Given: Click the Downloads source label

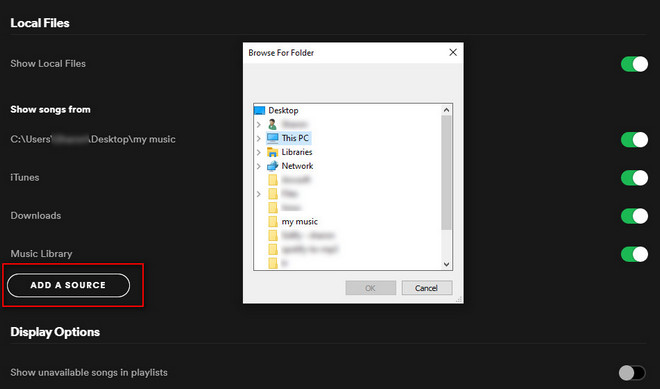Looking at the screenshot, I should (x=36, y=216).
